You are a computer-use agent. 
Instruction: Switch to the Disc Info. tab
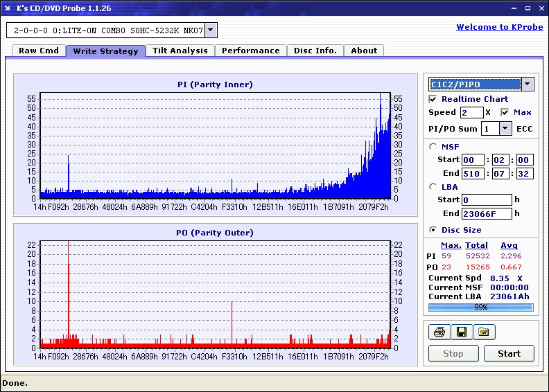coord(315,51)
